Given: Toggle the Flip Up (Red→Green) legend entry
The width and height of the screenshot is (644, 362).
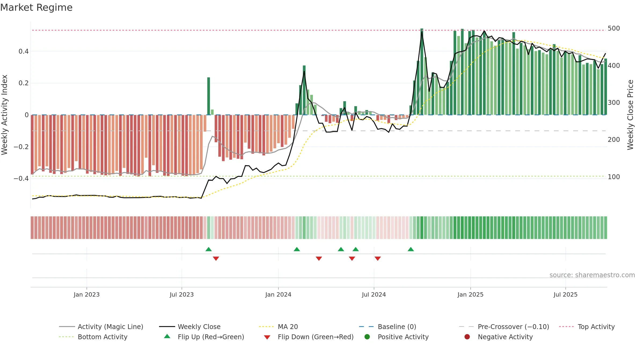Looking at the screenshot, I should 204,337.
